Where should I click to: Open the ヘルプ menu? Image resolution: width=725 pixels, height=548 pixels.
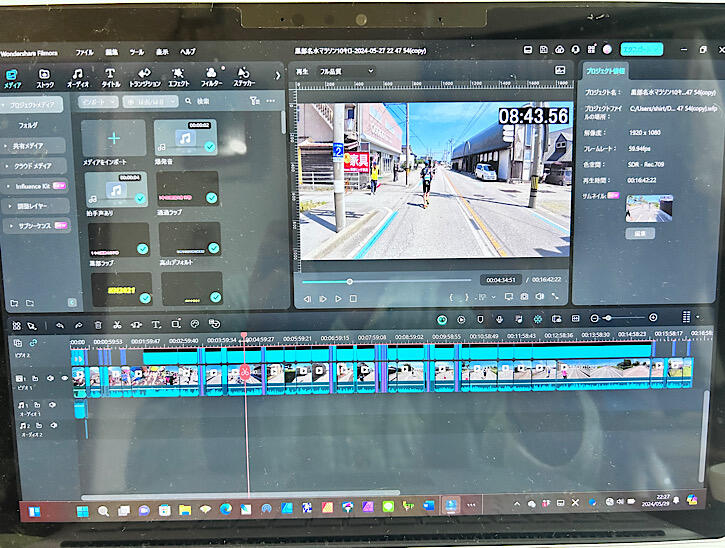pos(188,51)
